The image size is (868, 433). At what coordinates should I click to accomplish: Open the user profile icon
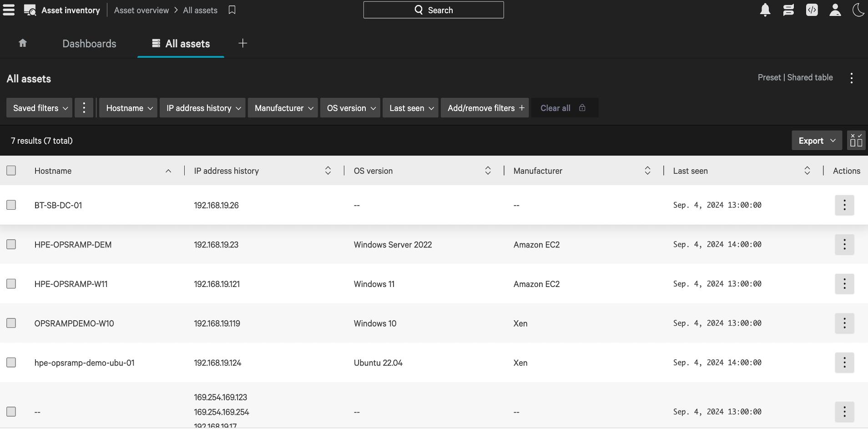[835, 10]
